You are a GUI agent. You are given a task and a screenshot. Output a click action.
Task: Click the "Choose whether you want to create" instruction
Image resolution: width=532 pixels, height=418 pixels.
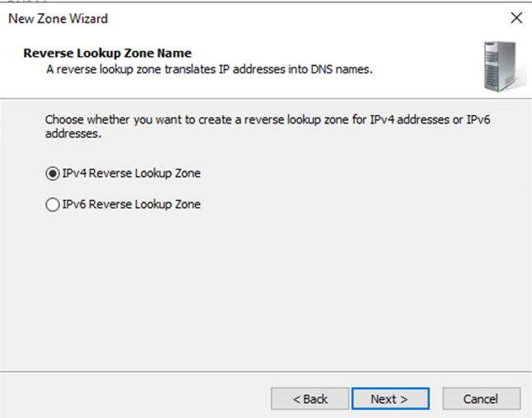click(x=165, y=120)
